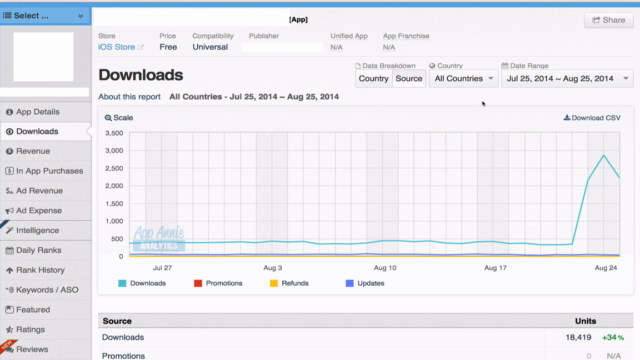Open Reviews in sidebar
This screenshot has height=360, width=640.
(46, 349)
